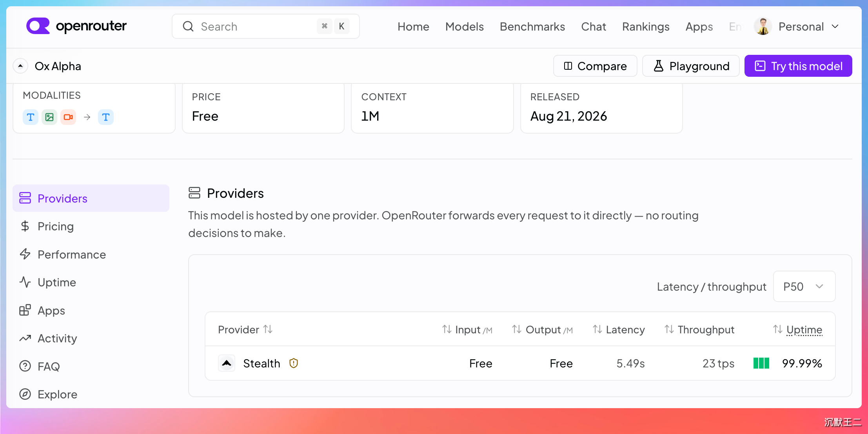
Task: Go to Home in top navigation
Action: (413, 26)
